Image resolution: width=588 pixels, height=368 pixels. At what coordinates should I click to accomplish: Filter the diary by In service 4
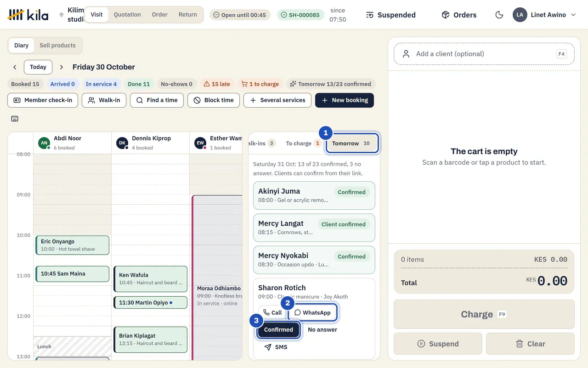[x=101, y=84]
